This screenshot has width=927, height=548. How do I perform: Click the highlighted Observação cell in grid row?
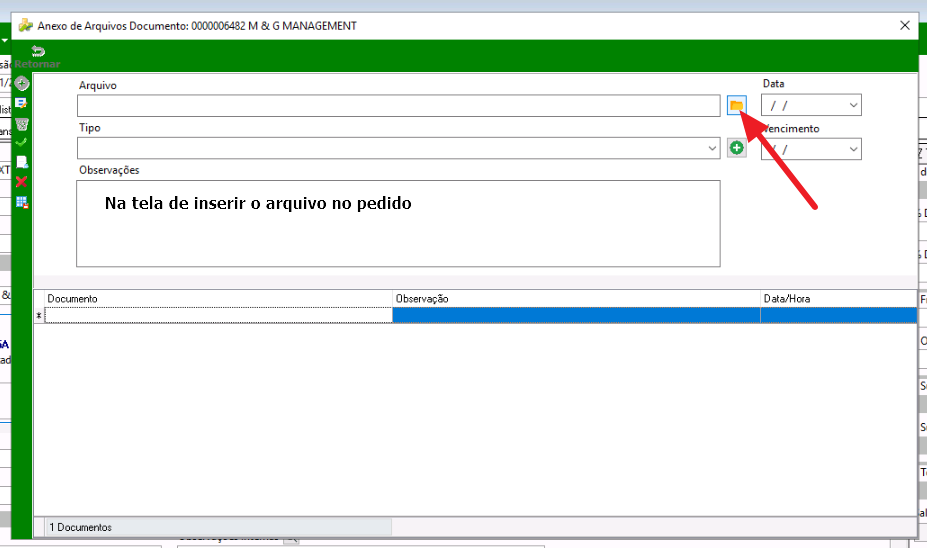pos(576,315)
